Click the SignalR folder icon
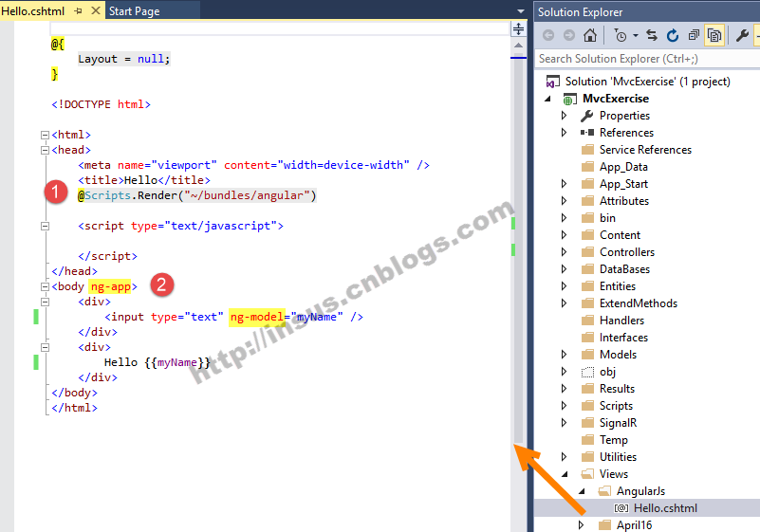Screen dimensions: 760x532 pyautogui.click(x=587, y=423)
